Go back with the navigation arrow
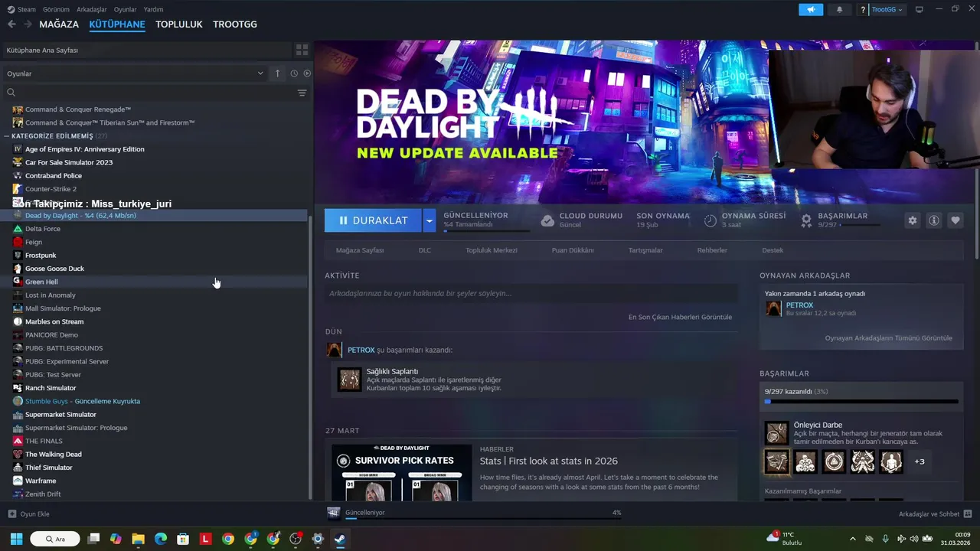The height and width of the screenshot is (551, 980). 11,24
